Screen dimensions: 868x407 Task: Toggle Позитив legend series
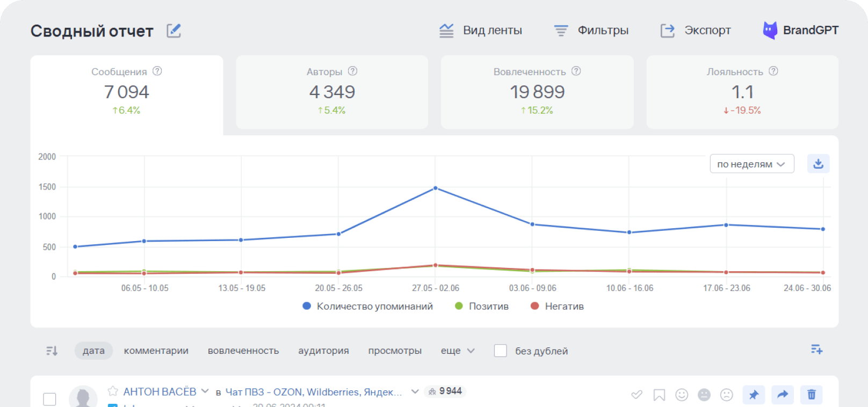tap(482, 306)
